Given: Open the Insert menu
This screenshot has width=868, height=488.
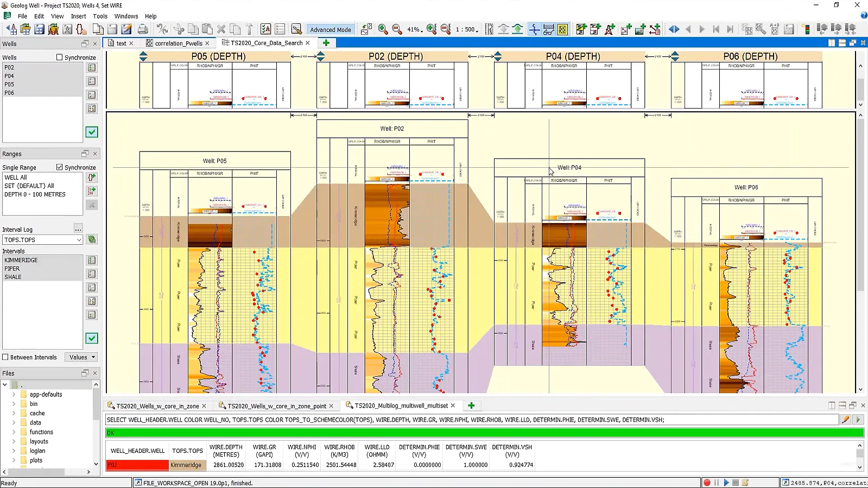Looking at the screenshot, I should [78, 16].
